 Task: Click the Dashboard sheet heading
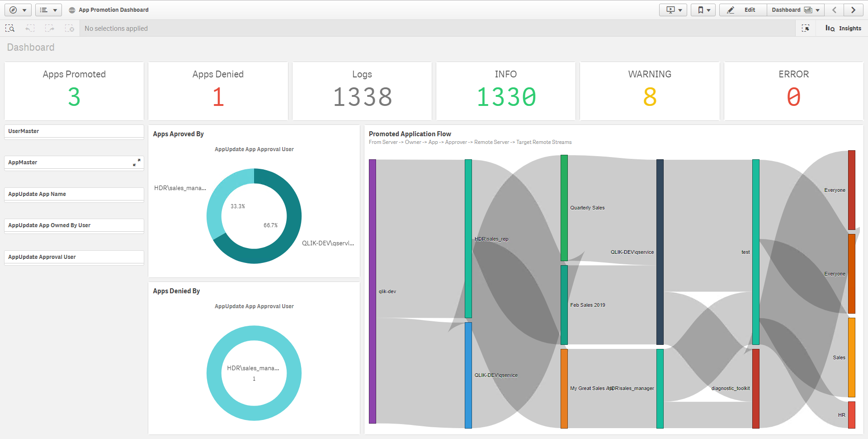pos(31,47)
